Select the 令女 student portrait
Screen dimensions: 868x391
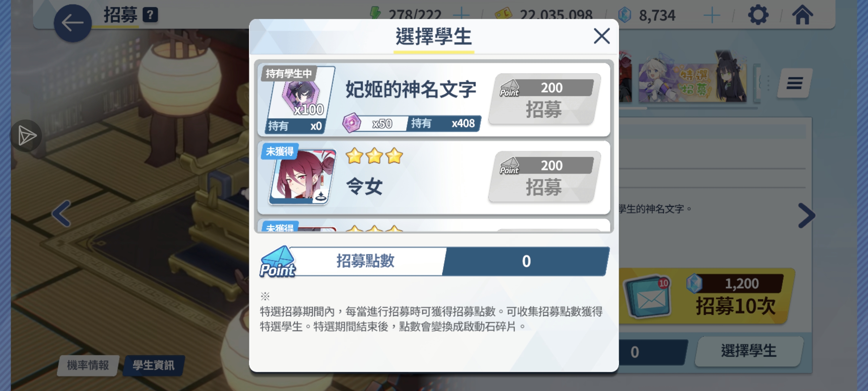[302, 177]
